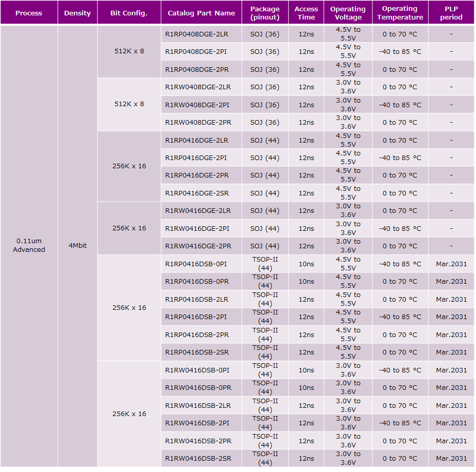Click the Catalog Part Name header
Screen dimensions: 476x472
(201, 13)
